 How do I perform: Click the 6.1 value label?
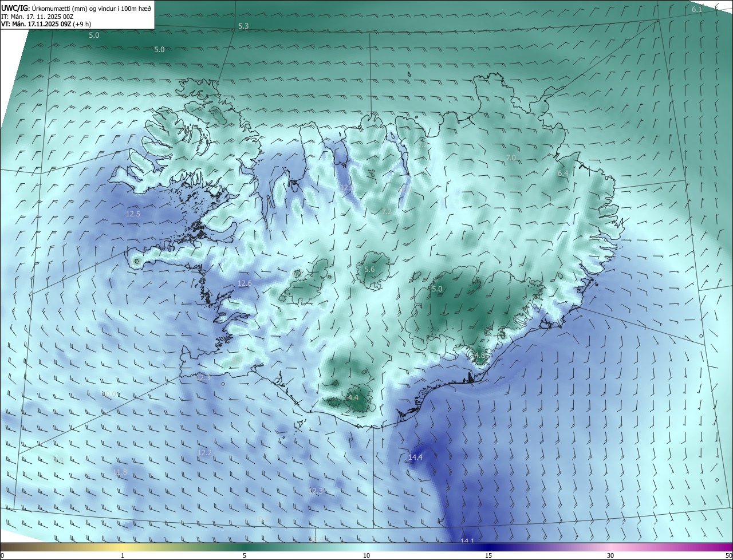(697, 10)
